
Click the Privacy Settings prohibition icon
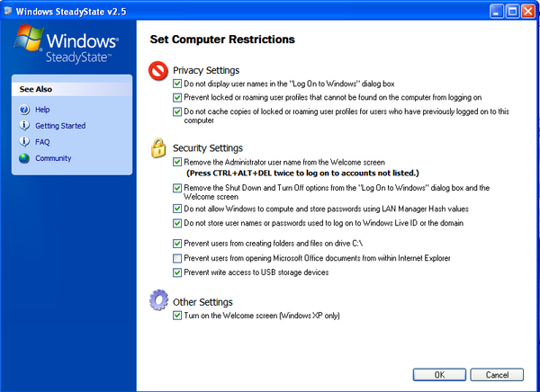[x=158, y=69]
